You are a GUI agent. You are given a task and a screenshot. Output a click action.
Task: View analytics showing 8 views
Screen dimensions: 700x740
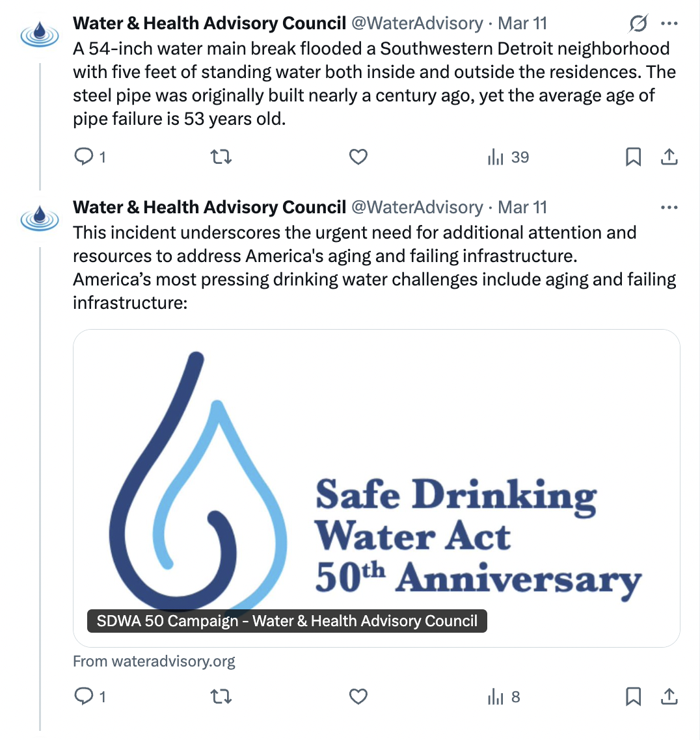[504, 697]
